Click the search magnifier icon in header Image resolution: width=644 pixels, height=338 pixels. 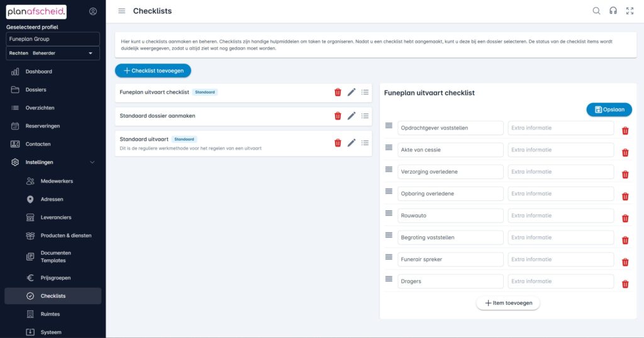pos(596,11)
